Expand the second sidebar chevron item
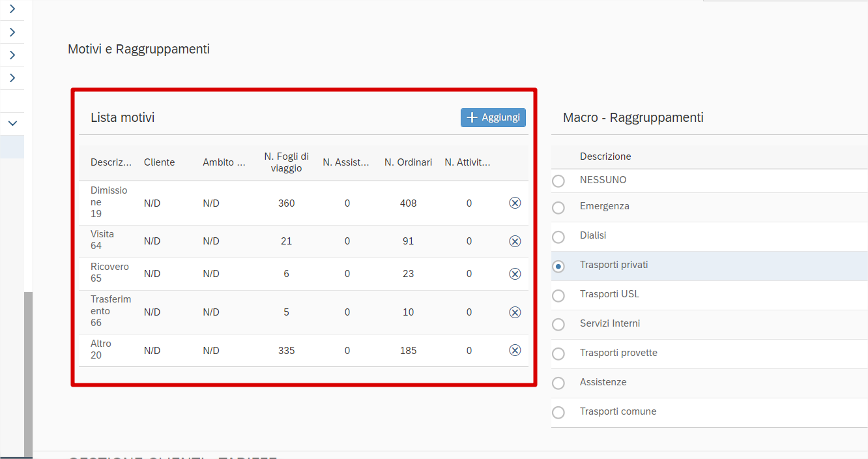 pyautogui.click(x=12, y=32)
